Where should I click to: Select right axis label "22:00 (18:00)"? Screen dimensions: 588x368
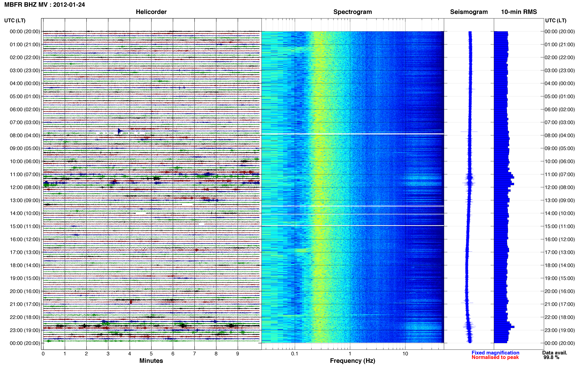560,317
